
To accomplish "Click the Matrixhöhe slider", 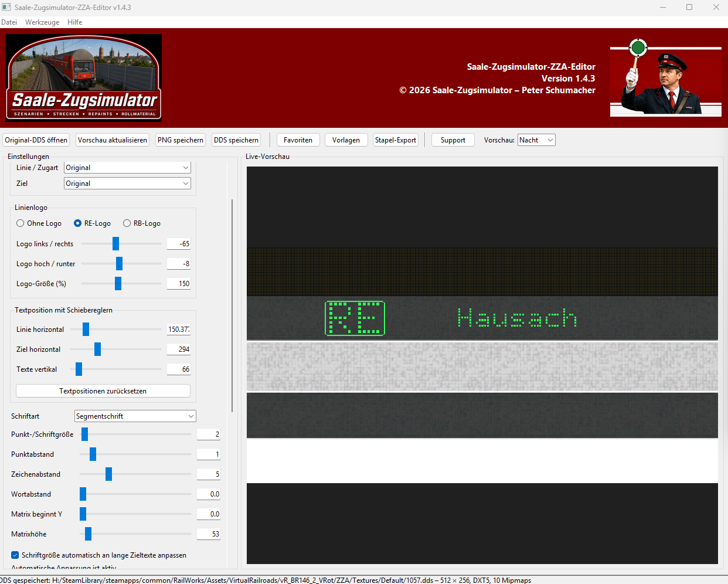I will (x=135, y=534).
